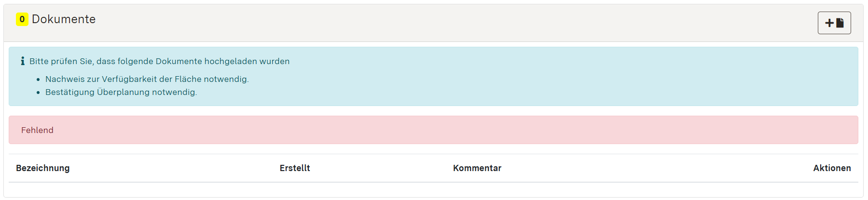Image resolution: width=868 pixels, height=200 pixels.
Task: Click the info icon in the blue notice
Action: click(x=23, y=61)
